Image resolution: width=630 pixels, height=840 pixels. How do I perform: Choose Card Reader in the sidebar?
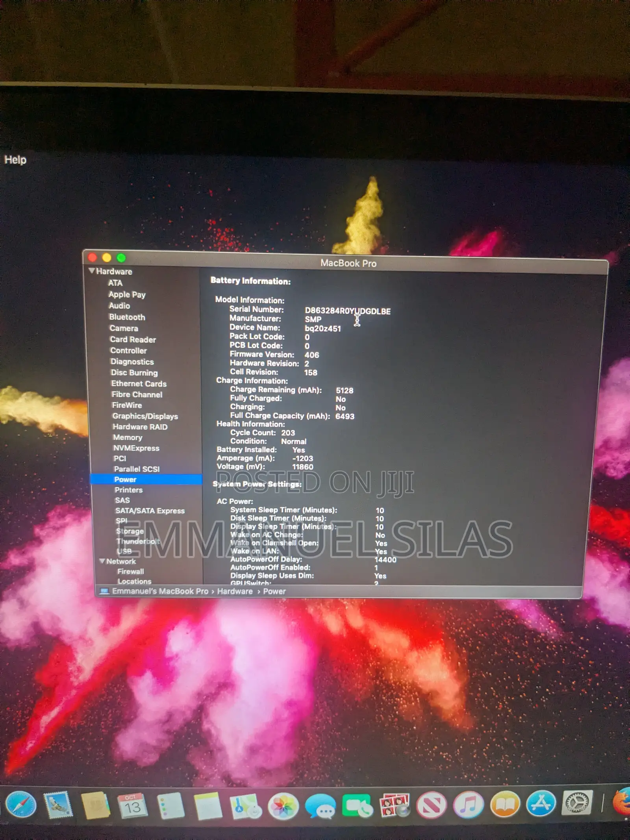click(133, 339)
